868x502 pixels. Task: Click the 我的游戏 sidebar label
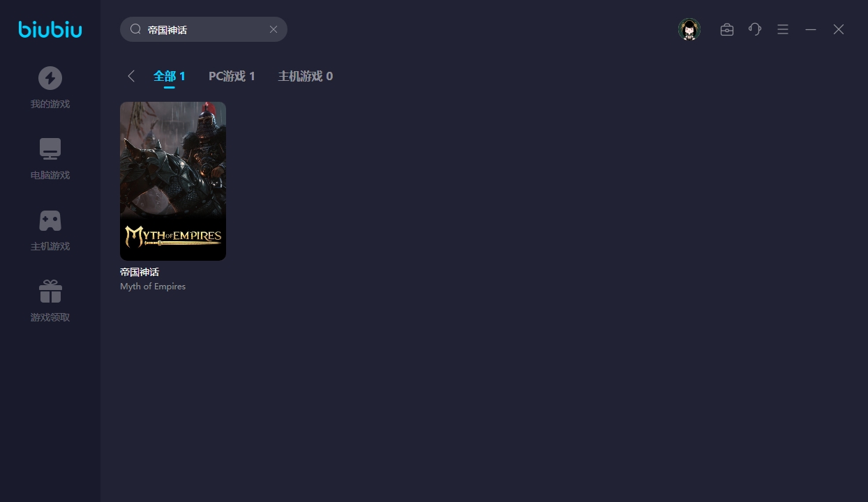50,104
